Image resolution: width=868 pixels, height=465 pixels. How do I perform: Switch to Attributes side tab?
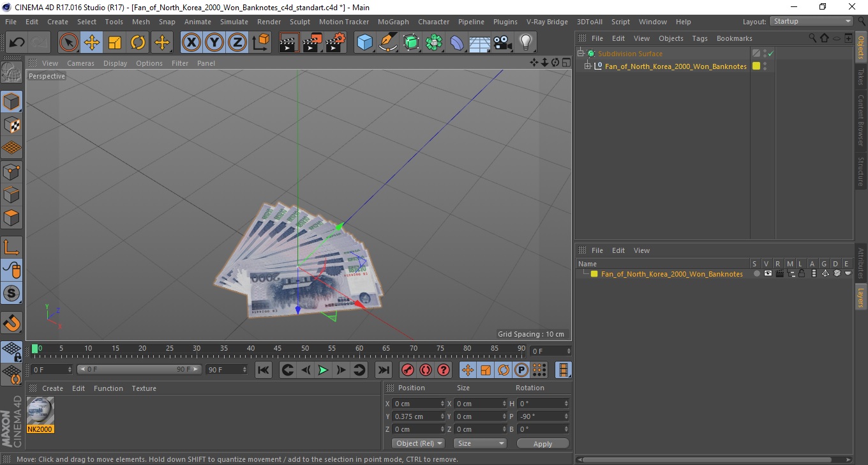861,264
